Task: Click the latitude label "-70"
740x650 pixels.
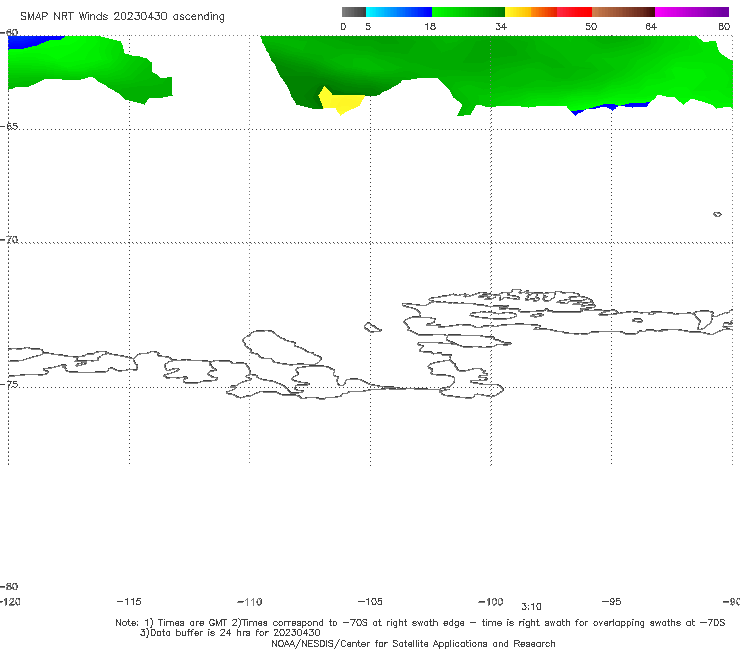Action: tap(9, 240)
